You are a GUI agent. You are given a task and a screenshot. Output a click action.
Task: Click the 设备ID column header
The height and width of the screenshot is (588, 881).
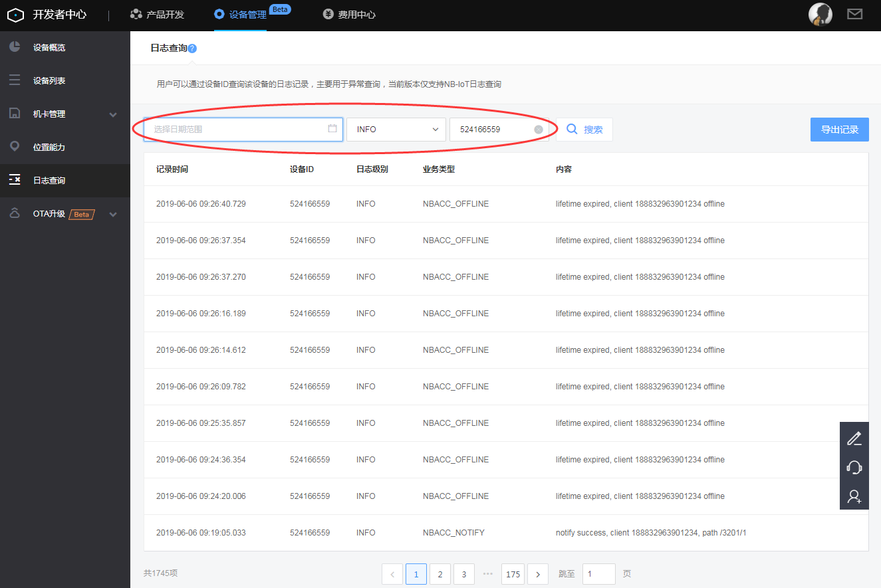click(x=302, y=169)
